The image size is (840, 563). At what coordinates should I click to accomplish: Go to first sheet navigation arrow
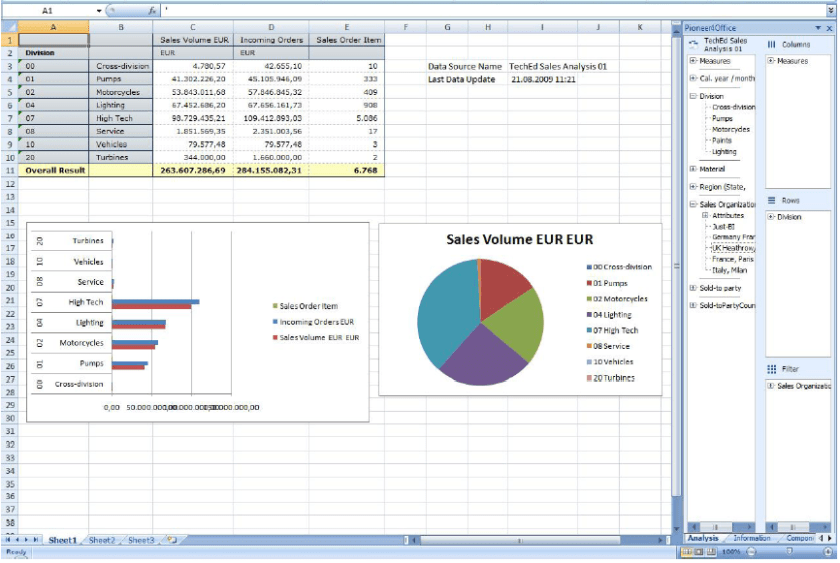pos(8,540)
